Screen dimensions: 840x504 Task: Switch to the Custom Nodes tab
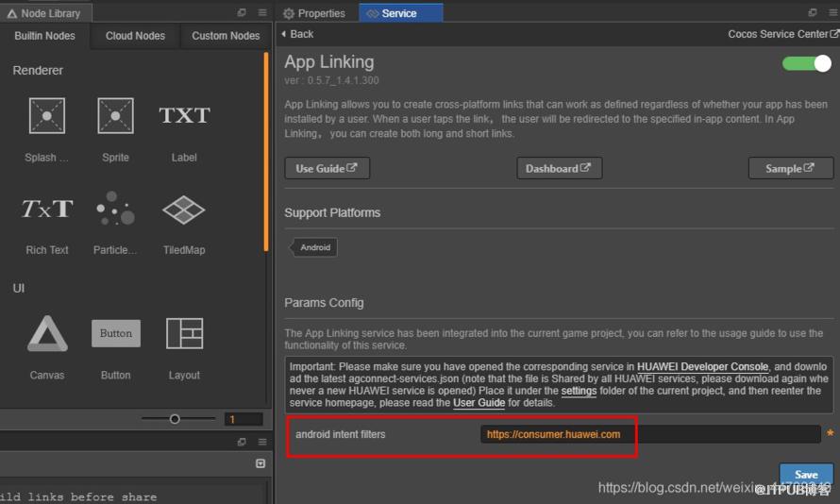[x=226, y=36]
